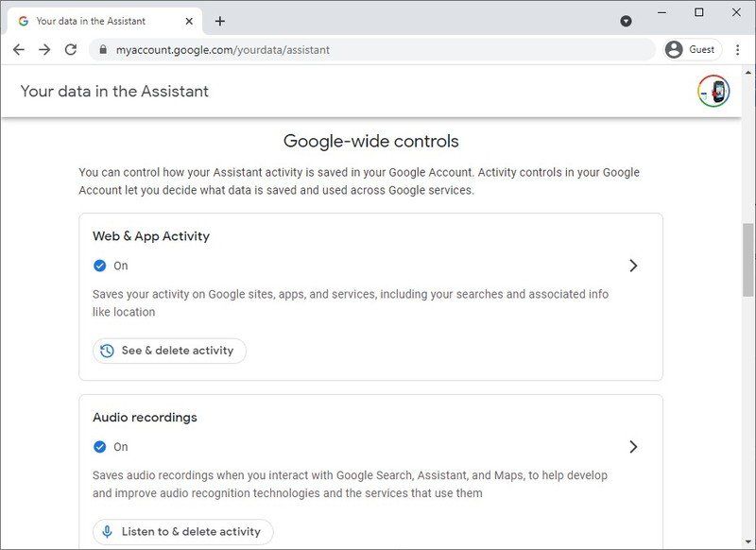
Task: Open the Chrome three-dot menu
Action: (x=738, y=49)
